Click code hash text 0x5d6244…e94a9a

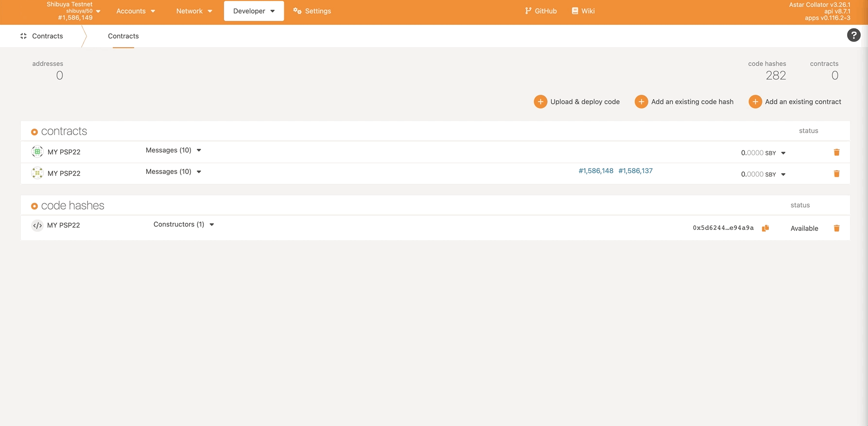(723, 228)
